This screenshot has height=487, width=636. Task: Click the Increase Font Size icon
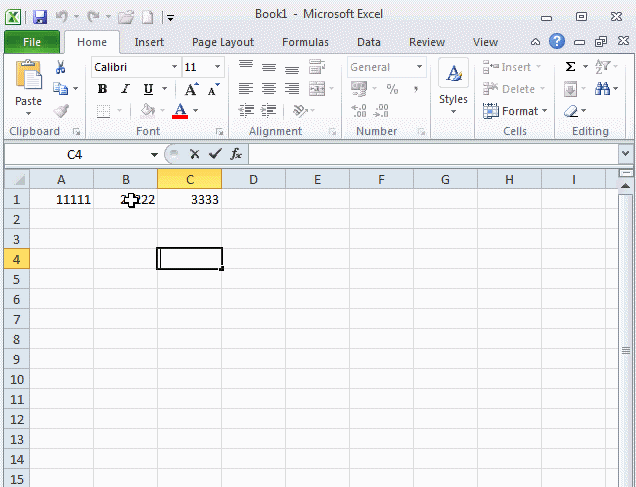[x=191, y=89]
